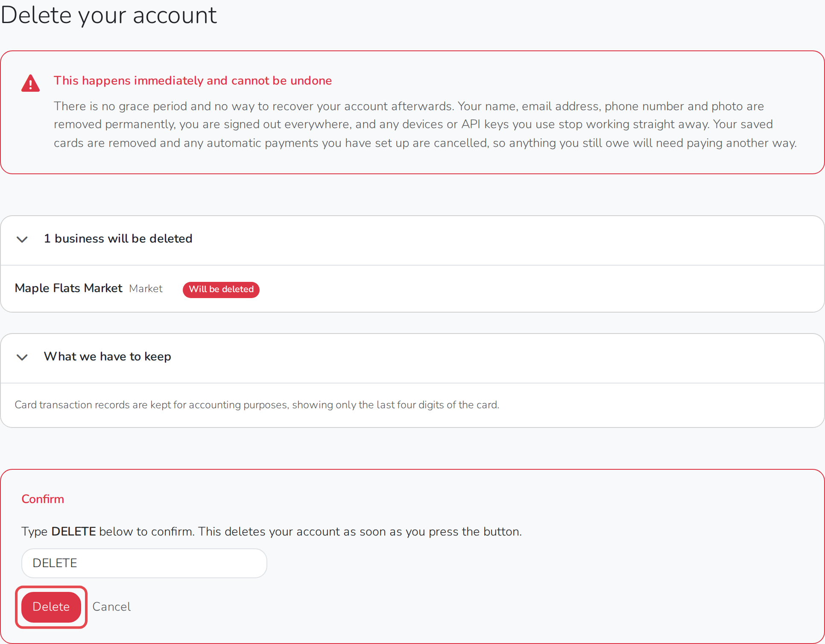This screenshot has width=825, height=644.
Task: Click the red warning triangle icon
Action: pos(31,83)
